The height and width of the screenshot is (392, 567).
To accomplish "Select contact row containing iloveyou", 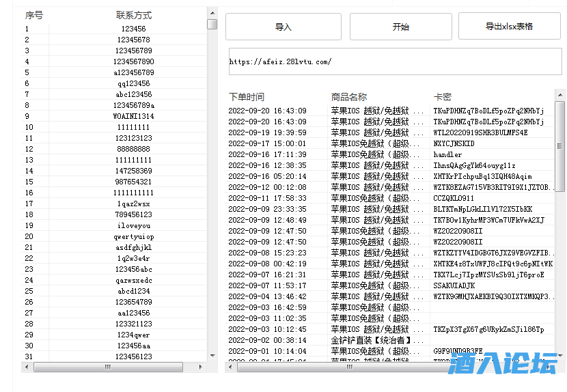I will (x=134, y=225).
